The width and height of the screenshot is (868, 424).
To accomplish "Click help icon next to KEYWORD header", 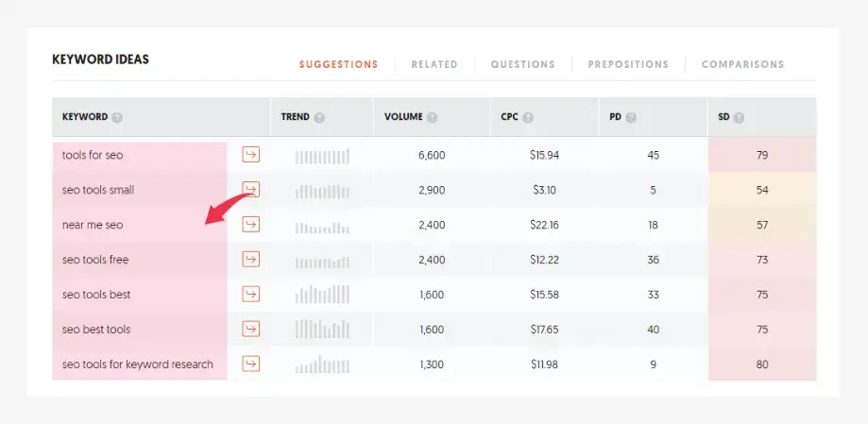I will [117, 118].
